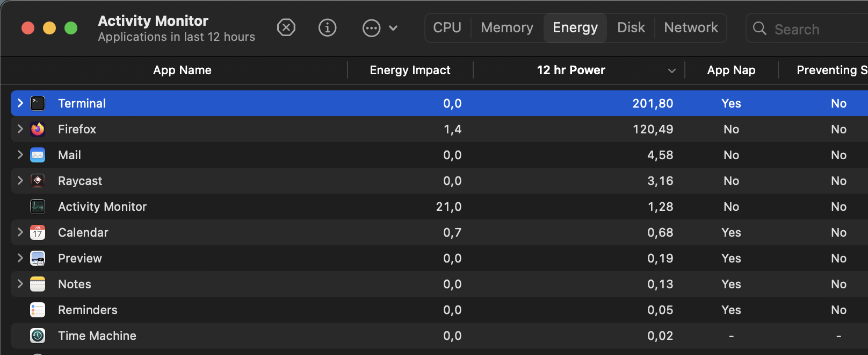Viewport: 868px width, 355px height.
Task: Expand the Firefox row disclosure chevron
Action: (x=20, y=129)
